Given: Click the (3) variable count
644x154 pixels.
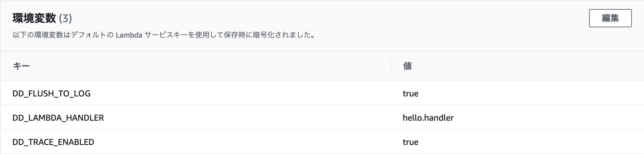Looking at the screenshot, I should coord(65,18).
